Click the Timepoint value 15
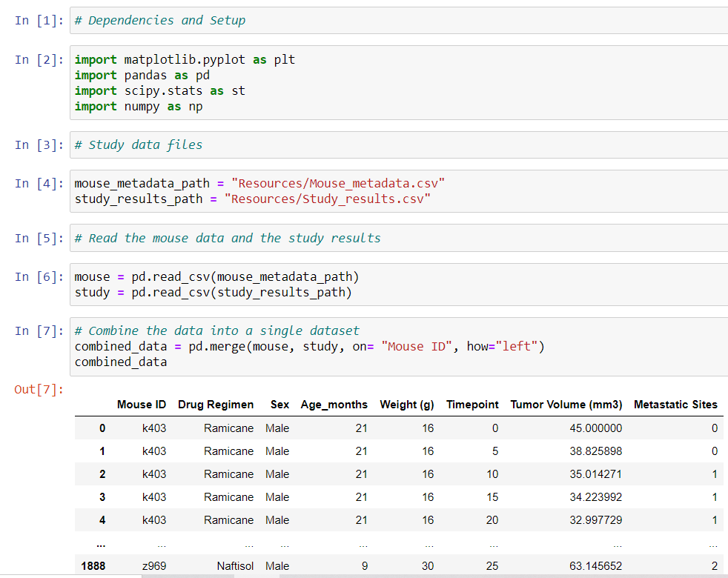Screen dimensions: 728x578 (492, 497)
